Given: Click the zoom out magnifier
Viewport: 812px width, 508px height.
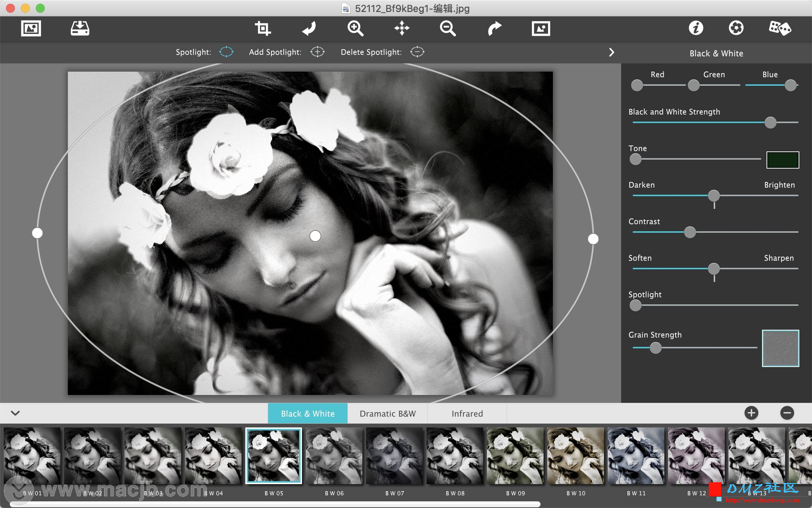Looking at the screenshot, I should (x=448, y=28).
